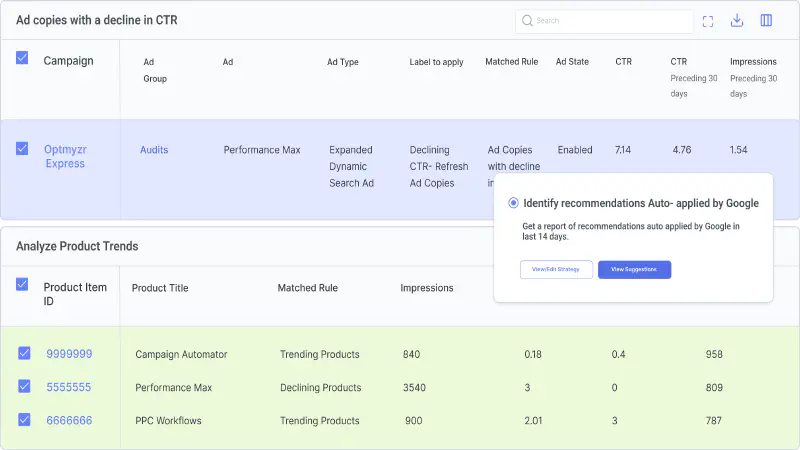Open the Optmyzr Express campaign link
This screenshot has height=450, width=800.
click(x=65, y=156)
